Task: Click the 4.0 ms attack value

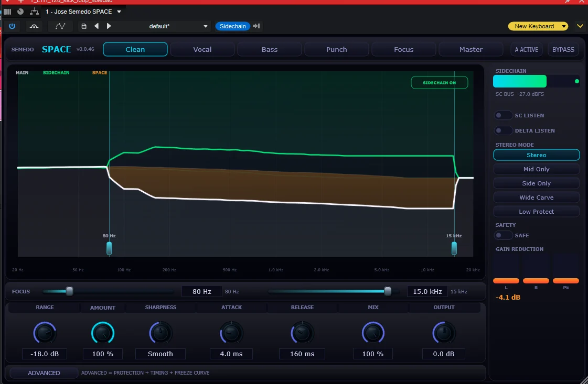Action: [231, 354]
